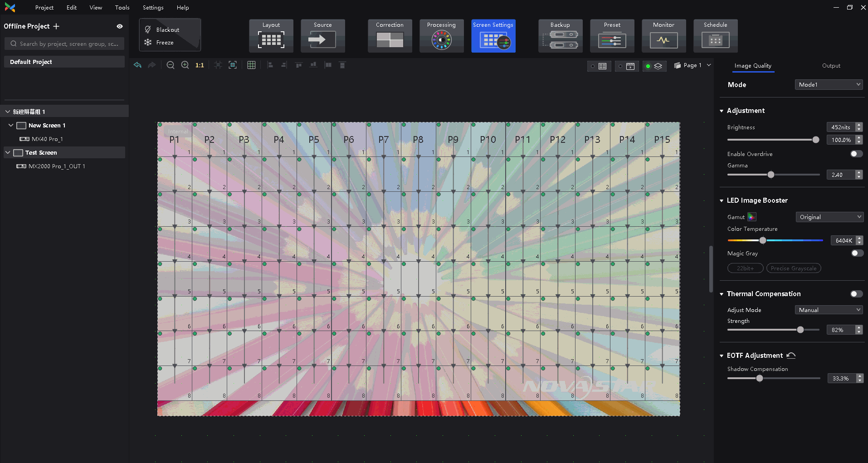Reset EOTF Adjustment with undo icon
Viewport: 868px width, 463px height.
pyautogui.click(x=791, y=356)
